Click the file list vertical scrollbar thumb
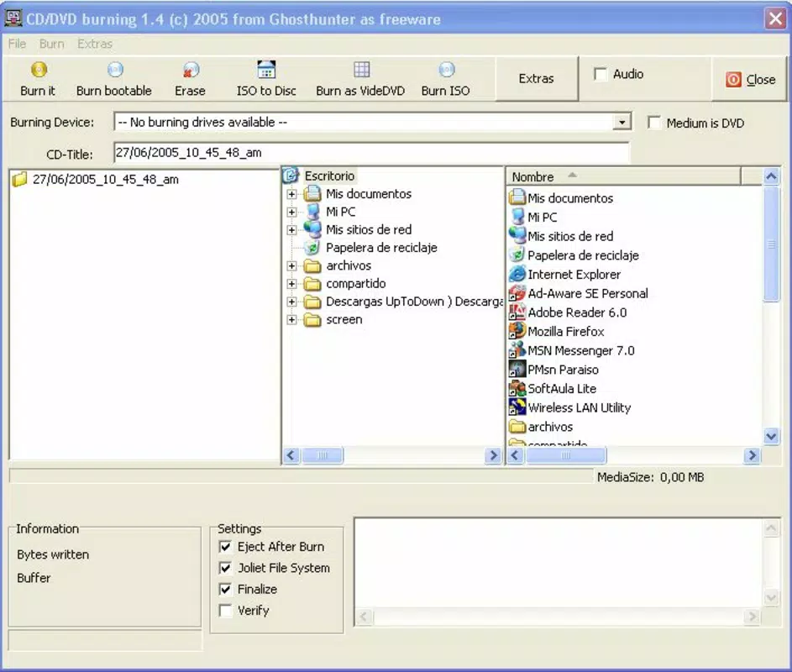The width and height of the screenshot is (792, 672). 771,244
